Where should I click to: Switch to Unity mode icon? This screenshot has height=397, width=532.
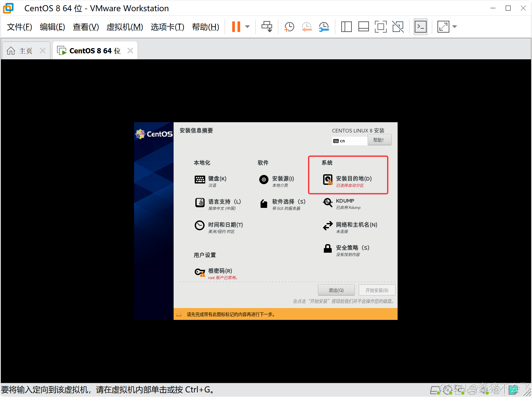(398, 27)
